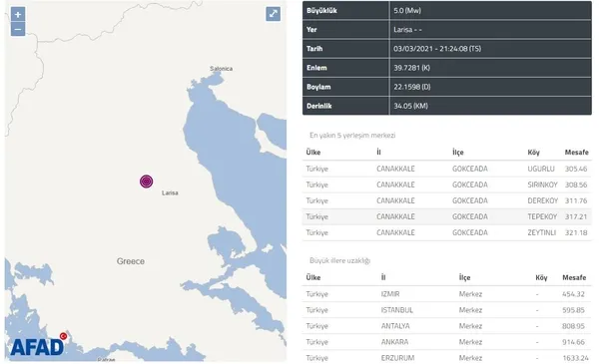Click the Büyük illere uzaklığı heading
This screenshot has height=364, width=599.
coord(340,260)
